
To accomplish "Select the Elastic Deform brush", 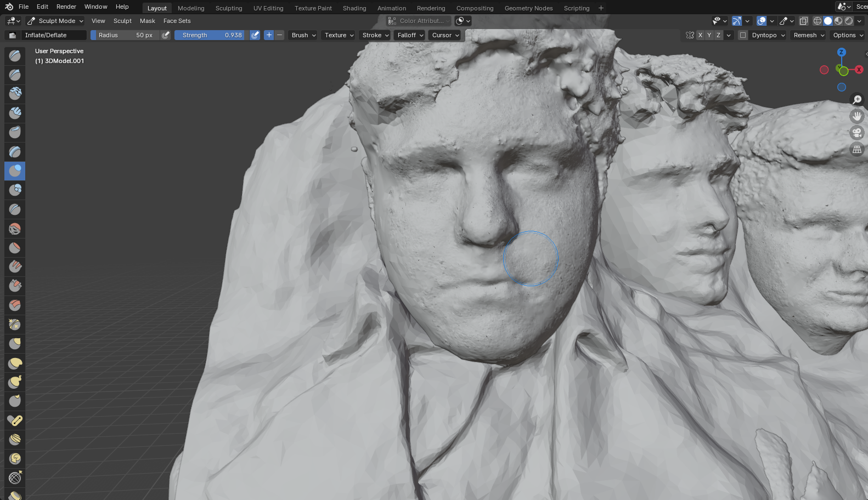I will click(x=15, y=363).
